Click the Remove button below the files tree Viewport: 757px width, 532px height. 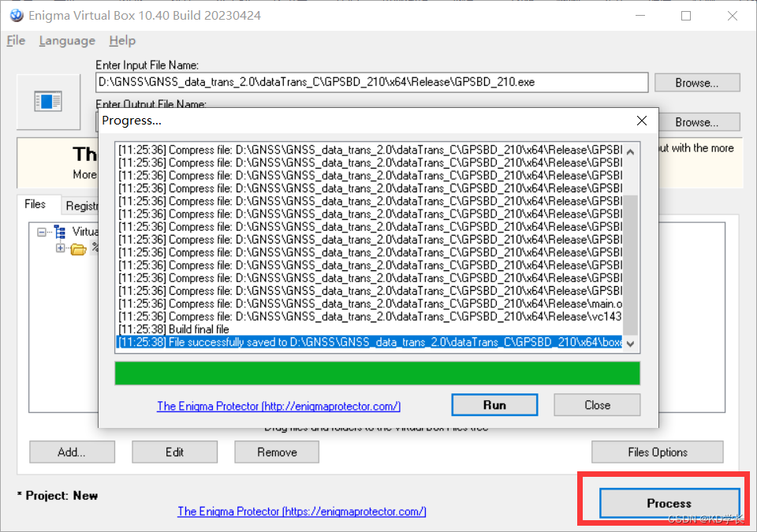point(276,452)
